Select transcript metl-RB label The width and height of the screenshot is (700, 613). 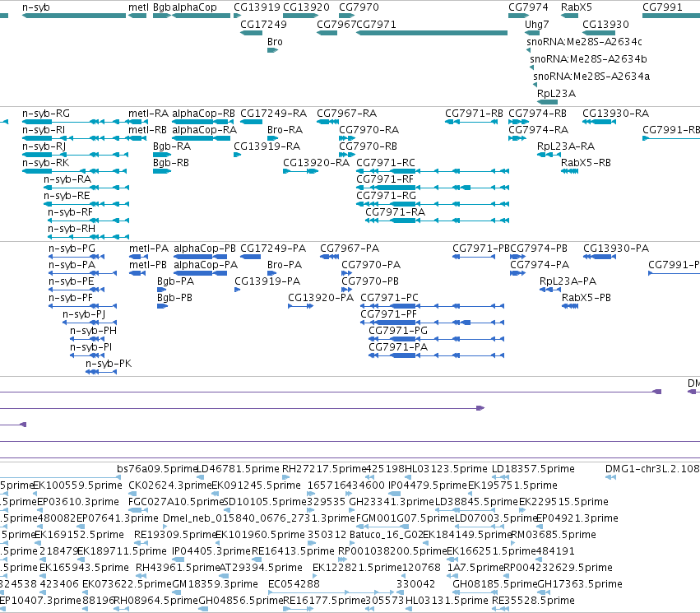(x=147, y=130)
